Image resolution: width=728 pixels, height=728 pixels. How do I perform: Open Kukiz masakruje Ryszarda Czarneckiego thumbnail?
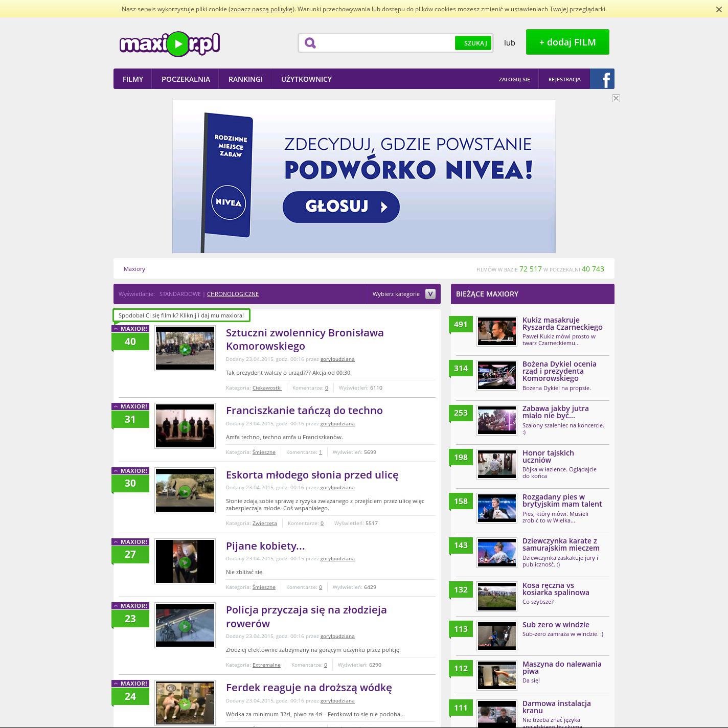(496, 331)
